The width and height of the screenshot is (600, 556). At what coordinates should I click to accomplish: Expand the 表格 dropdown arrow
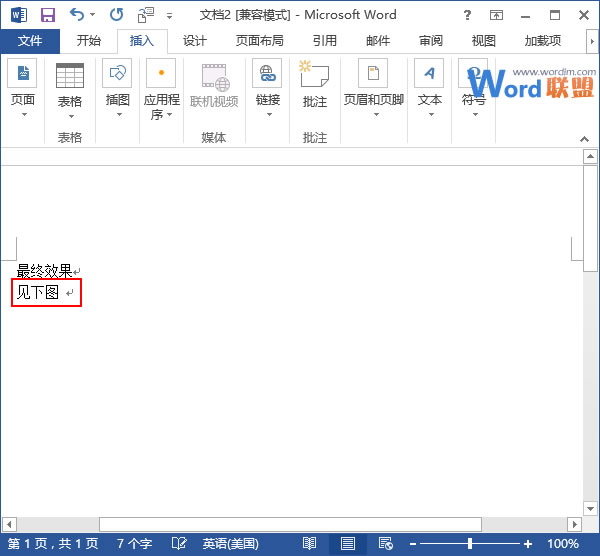pyautogui.click(x=71, y=116)
